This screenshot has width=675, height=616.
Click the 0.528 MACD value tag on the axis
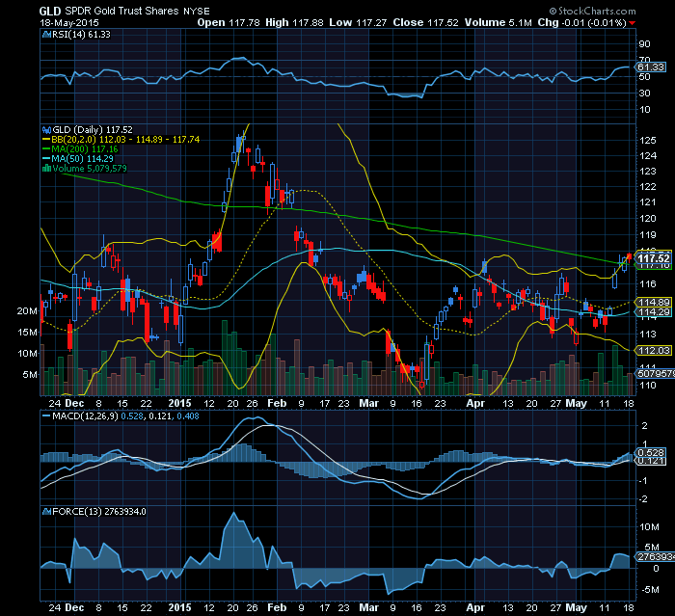[x=651, y=453]
